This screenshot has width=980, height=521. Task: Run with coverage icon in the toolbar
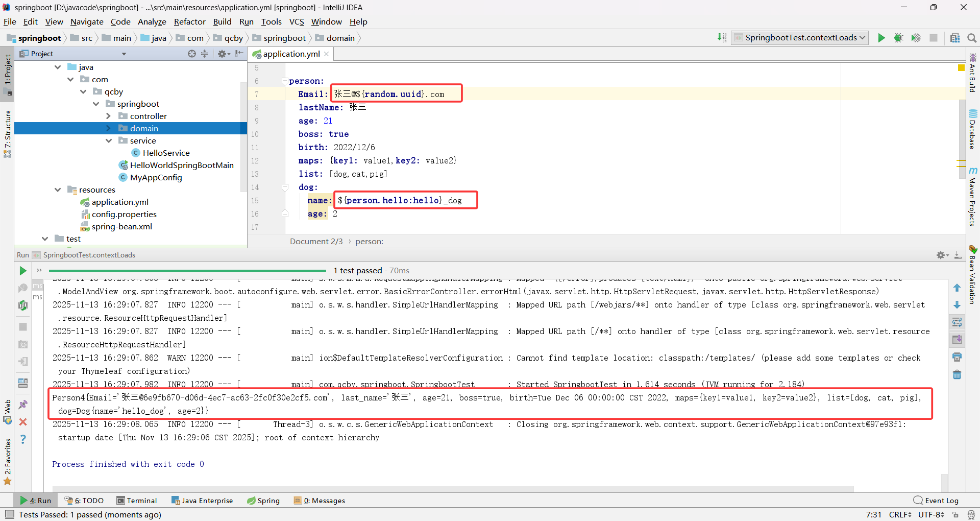coord(916,38)
